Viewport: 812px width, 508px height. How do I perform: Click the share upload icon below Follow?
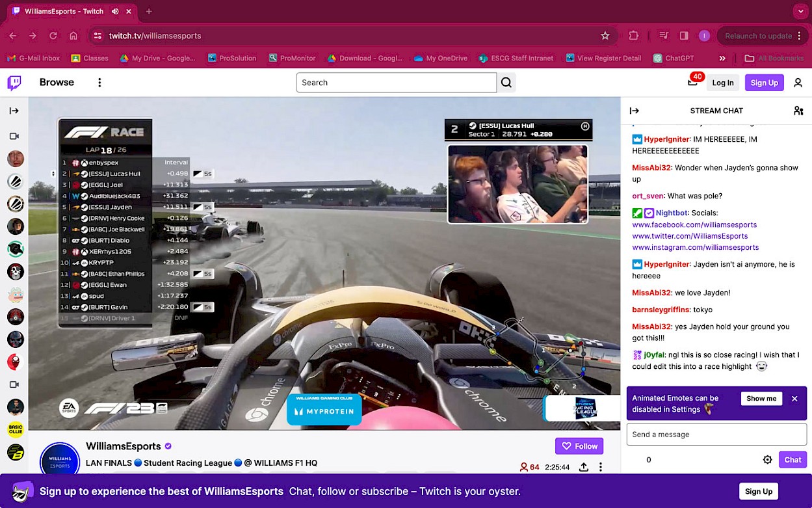584,467
